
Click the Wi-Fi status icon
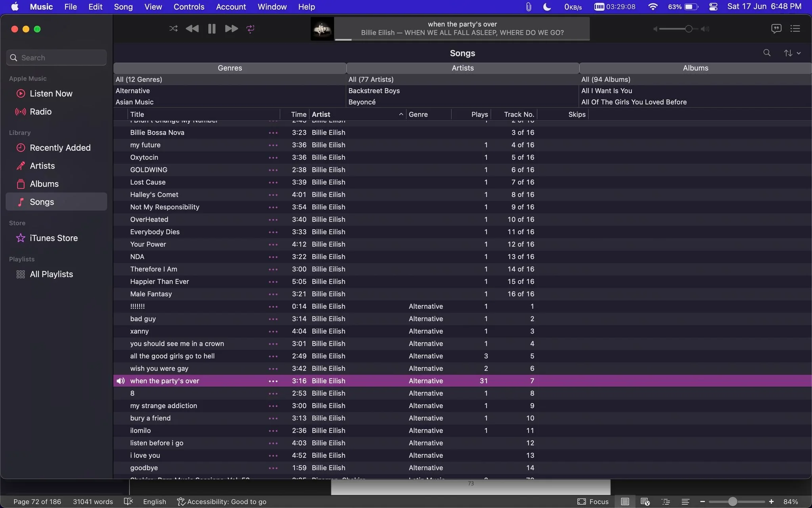[653, 7]
